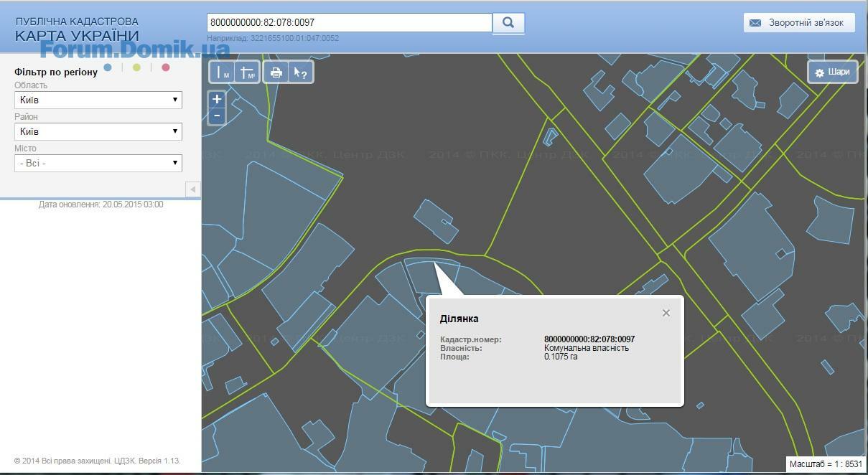The height and width of the screenshot is (475, 868).
Task: Close the Ділянка info popup
Action: pyautogui.click(x=666, y=313)
